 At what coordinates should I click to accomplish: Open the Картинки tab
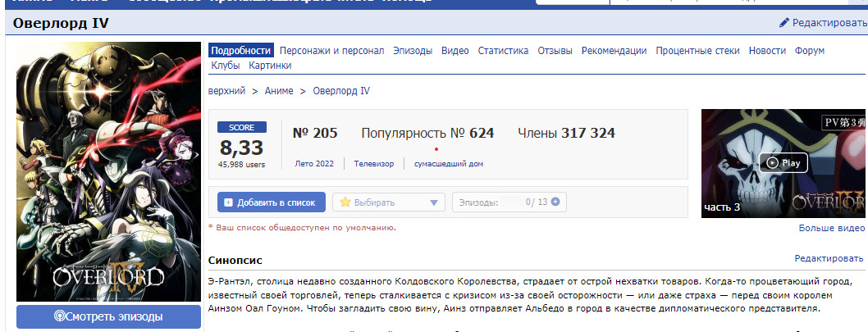[270, 66]
